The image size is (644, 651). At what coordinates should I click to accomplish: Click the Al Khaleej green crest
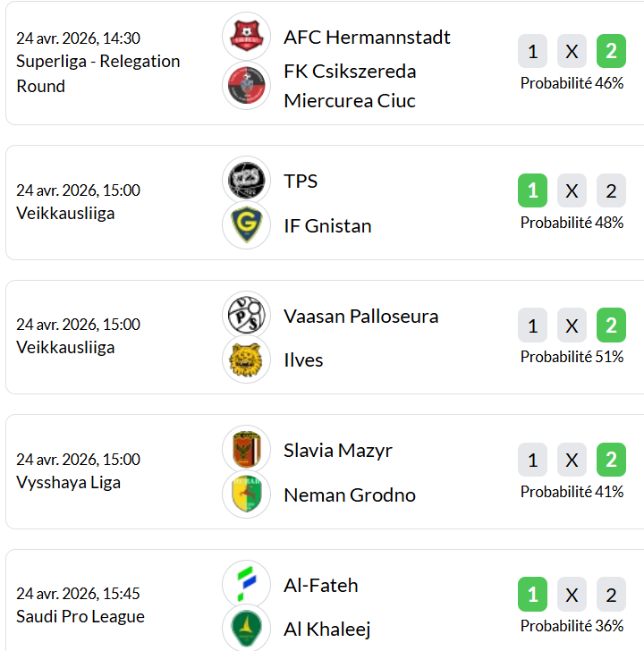(x=246, y=630)
